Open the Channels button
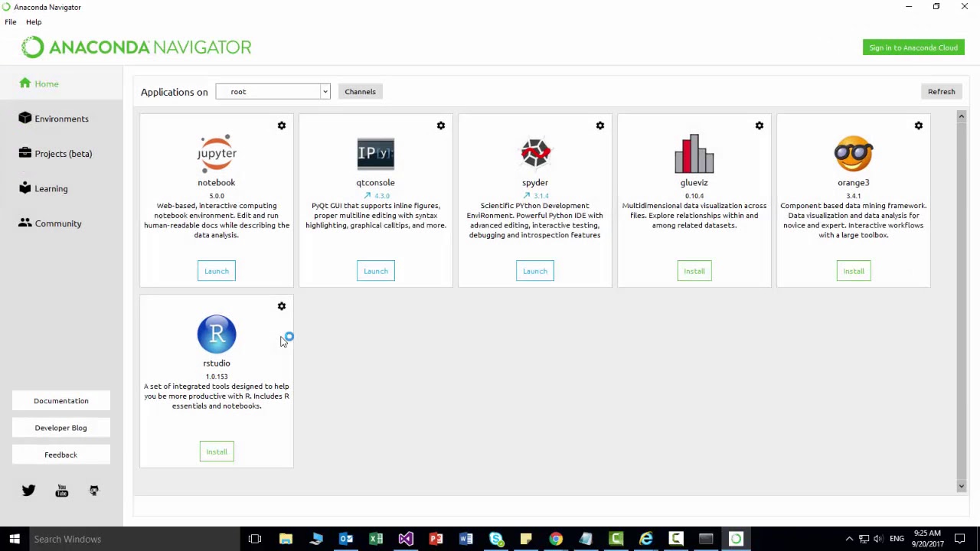 pyautogui.click(x=360, y=92)
